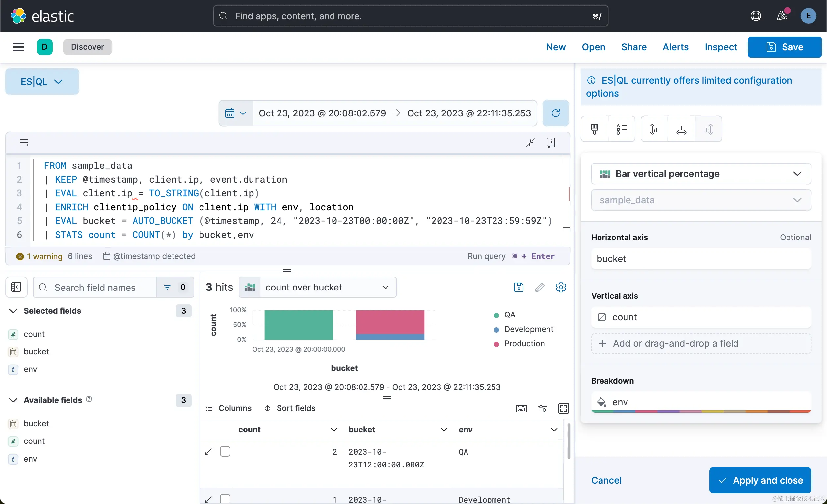Check the QA row checkbox

pyautogui.click(x=225, y=451)
